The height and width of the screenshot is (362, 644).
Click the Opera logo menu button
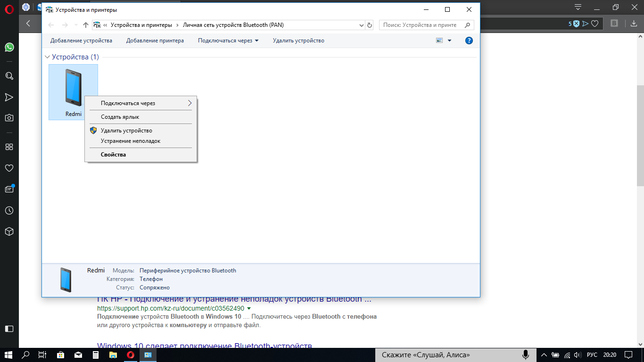tap(9, 9)
